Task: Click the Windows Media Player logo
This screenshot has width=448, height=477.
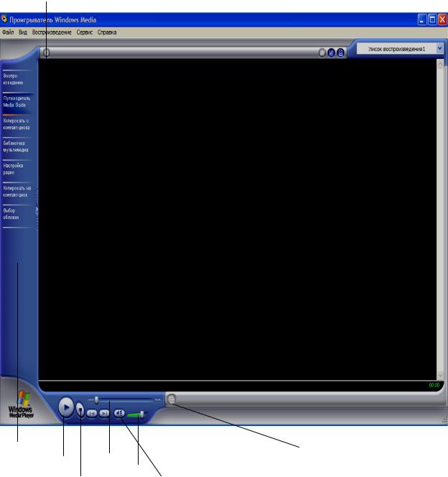Action: (x=21, y=405)
